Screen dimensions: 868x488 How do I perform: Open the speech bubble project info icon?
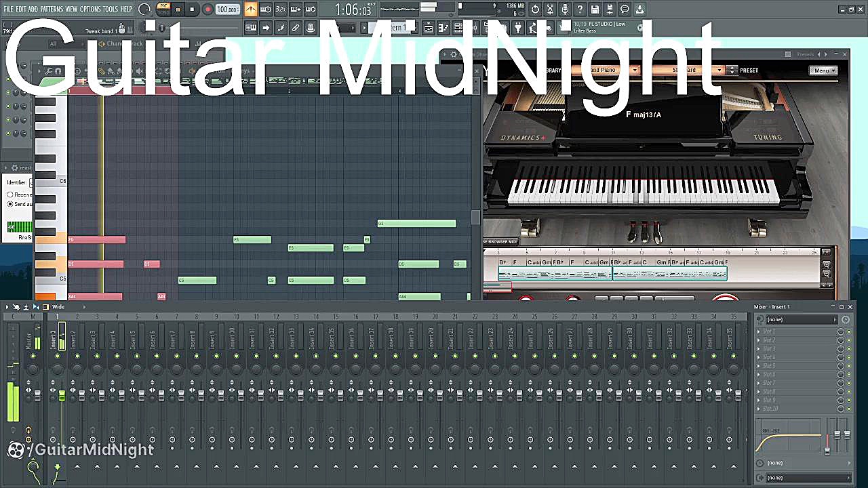[625, 9]
